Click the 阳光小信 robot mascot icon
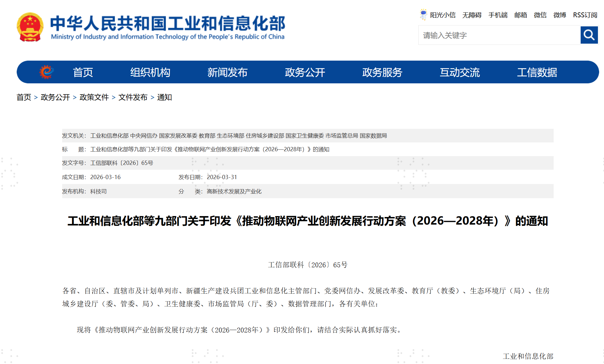The width and height of the screenshot is (604, 364). tap(423, 15)
